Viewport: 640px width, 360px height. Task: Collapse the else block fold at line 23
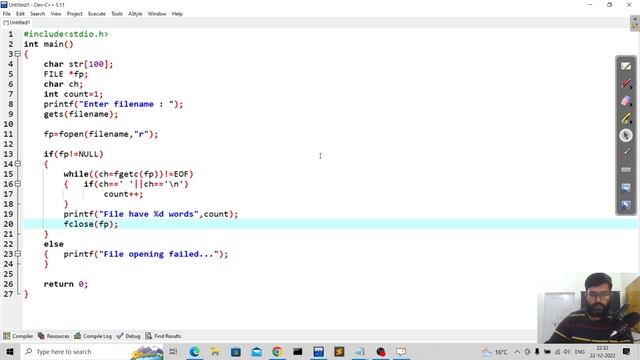[18, 254]
